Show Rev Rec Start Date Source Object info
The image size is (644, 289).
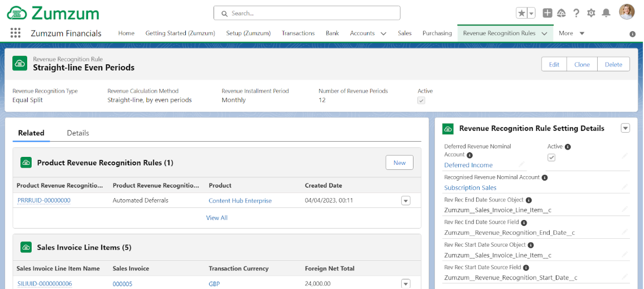pos(530,245)
